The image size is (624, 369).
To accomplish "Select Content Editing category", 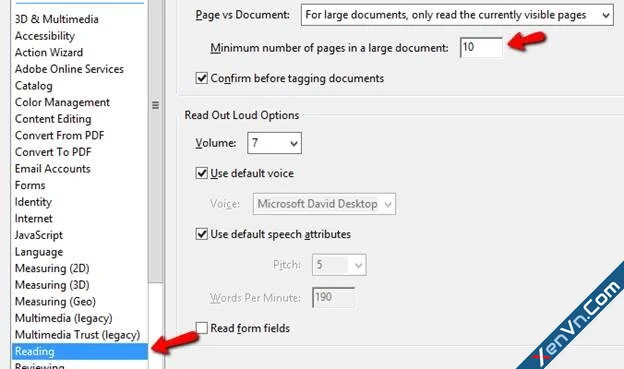I will 53,119.
